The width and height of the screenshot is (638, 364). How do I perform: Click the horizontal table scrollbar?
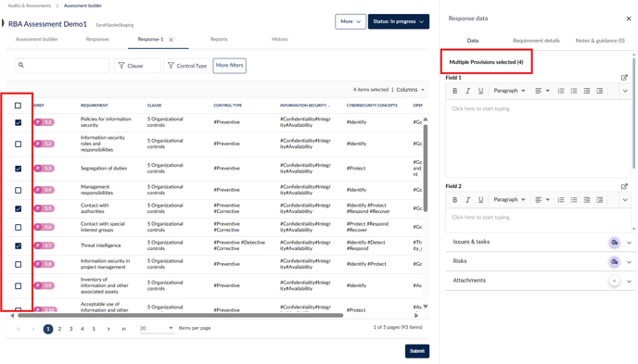(x=180, y=315)
